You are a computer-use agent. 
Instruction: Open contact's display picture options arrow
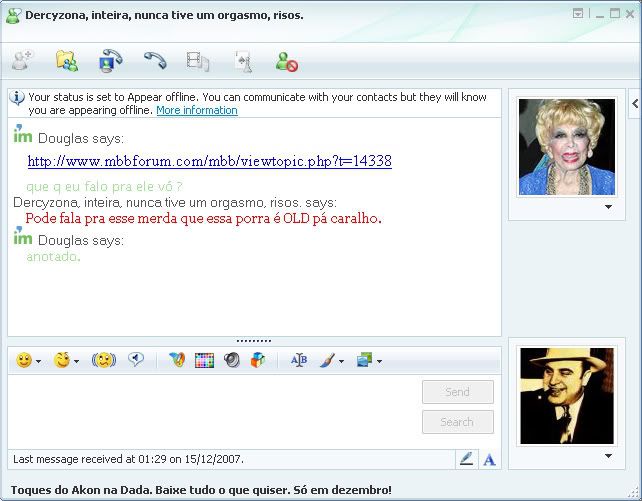point(609,207)
